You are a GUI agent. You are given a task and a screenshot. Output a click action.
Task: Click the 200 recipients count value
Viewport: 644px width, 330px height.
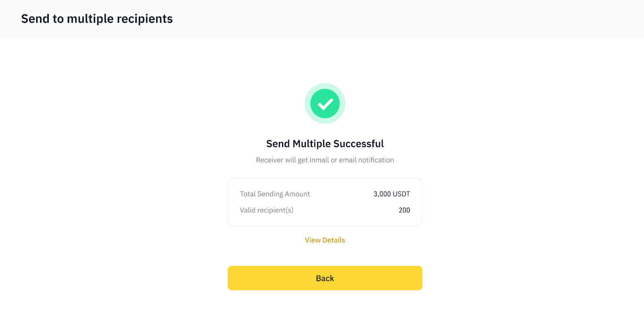pos(404,210)
